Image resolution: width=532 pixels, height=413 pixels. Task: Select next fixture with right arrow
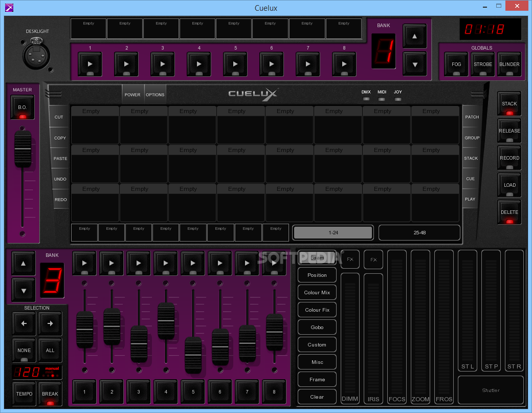(x=50, y=323)
